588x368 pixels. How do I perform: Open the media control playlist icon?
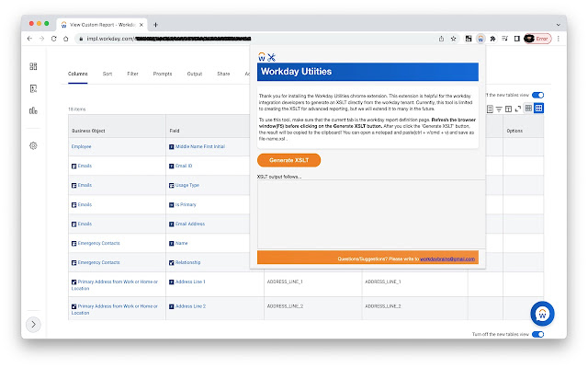tap(504, 39)
